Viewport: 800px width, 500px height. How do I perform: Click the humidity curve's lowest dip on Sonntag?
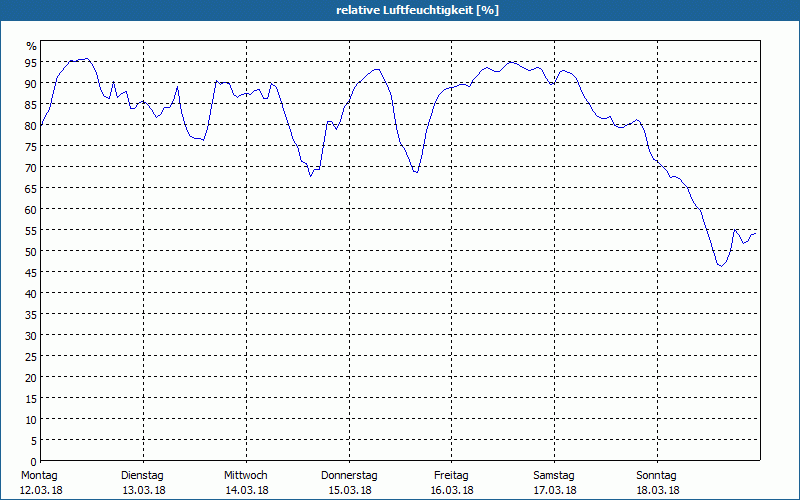721,266
